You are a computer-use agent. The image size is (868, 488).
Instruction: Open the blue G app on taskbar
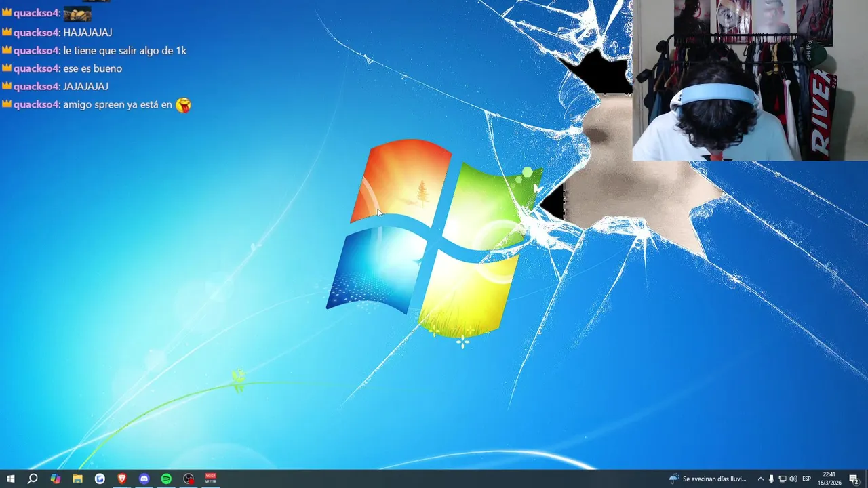click(100, 479)
